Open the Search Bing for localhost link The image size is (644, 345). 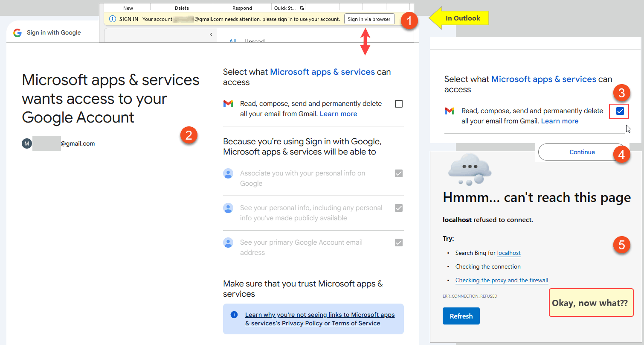[x=509, y=253]
